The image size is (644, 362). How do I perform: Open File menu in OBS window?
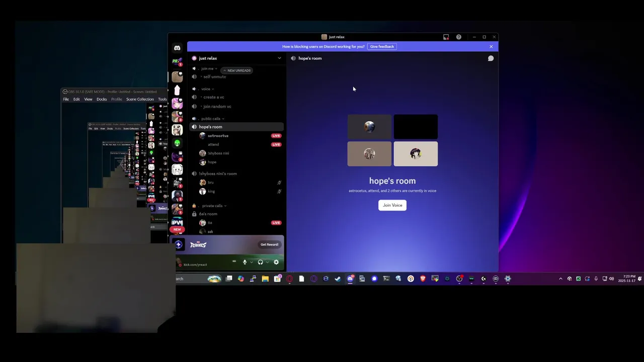(x=66, y=99)
